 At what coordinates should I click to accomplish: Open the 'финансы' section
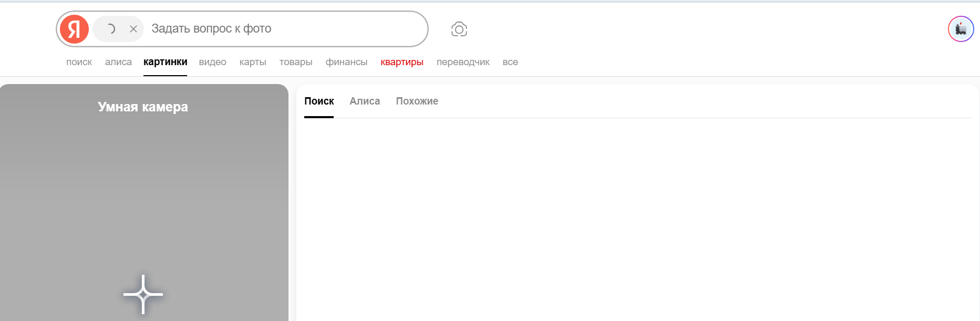(346, 62)
